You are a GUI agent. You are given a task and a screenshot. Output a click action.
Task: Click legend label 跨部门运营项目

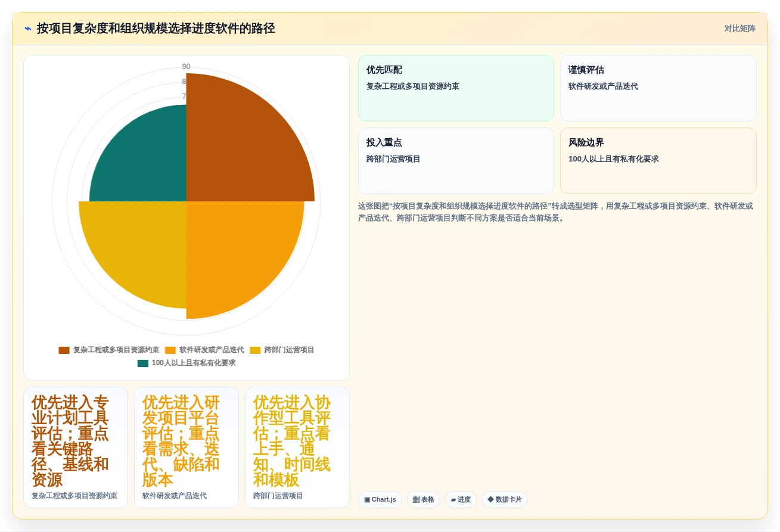click(x=289, y=350)
